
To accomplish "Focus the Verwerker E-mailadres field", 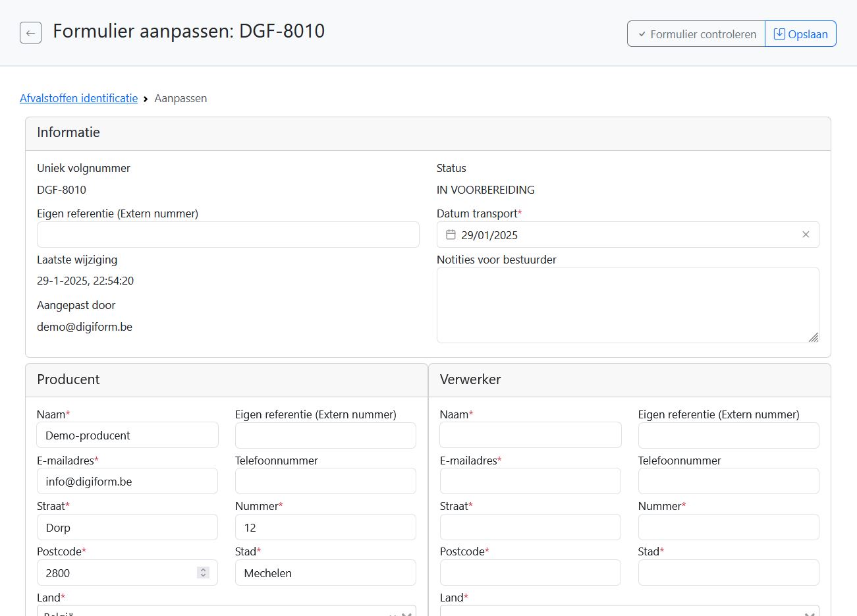I will pos(530,482).
